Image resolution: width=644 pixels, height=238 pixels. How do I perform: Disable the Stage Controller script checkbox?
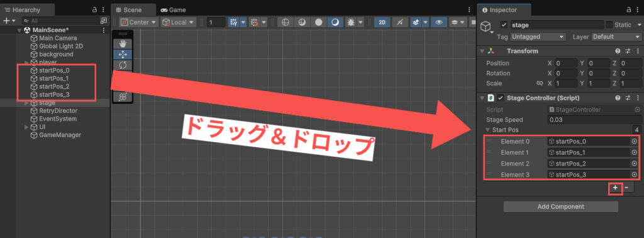click(x=501, y=98)
